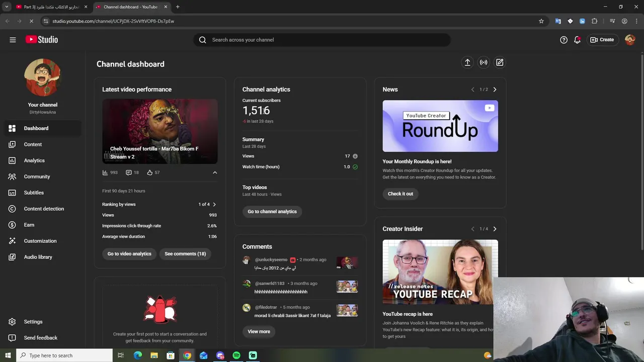Click the Upload videos arrow icon
This screenshot has height=362, width=644.
coord(467,62)
